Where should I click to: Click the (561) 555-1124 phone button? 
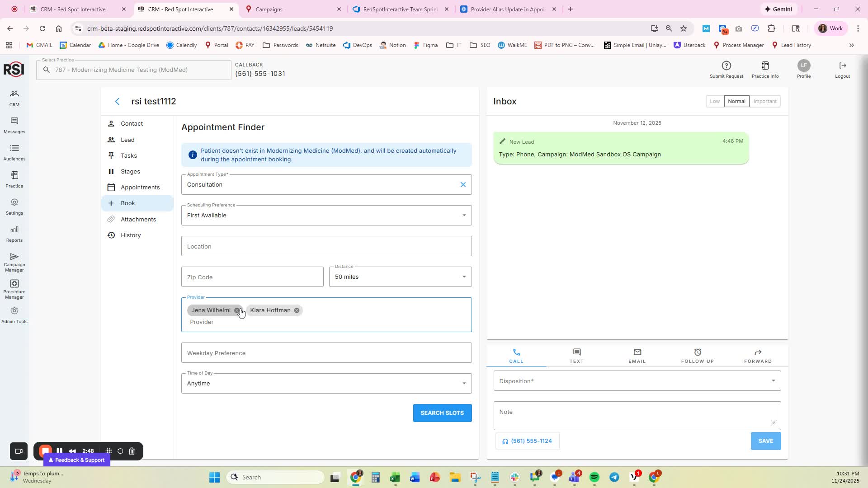(x=527, y=441)
